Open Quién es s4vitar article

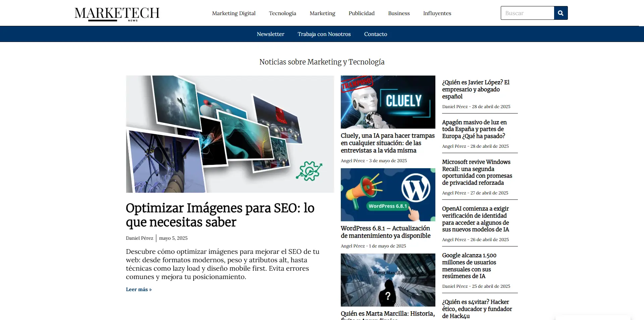pyautogui.click(x=477, y=309)
